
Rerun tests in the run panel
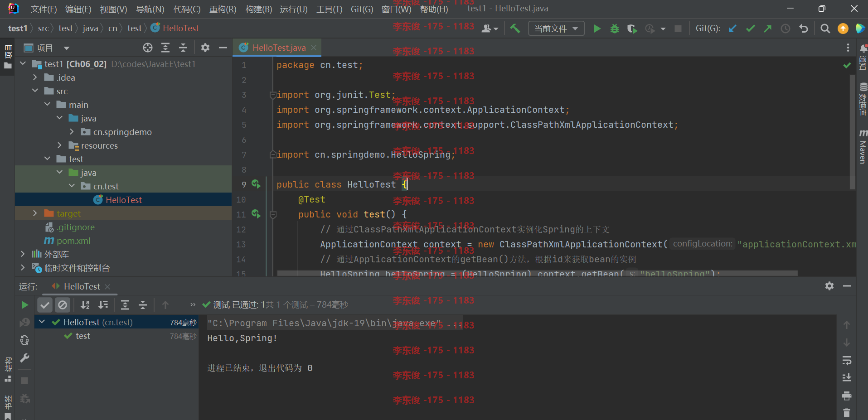tap(25, 305)
